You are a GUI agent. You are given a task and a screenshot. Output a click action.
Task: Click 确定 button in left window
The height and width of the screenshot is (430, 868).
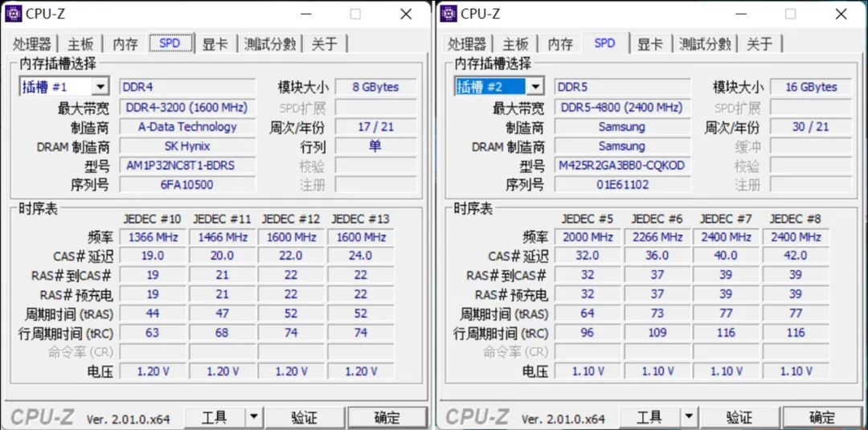(387, 417)
